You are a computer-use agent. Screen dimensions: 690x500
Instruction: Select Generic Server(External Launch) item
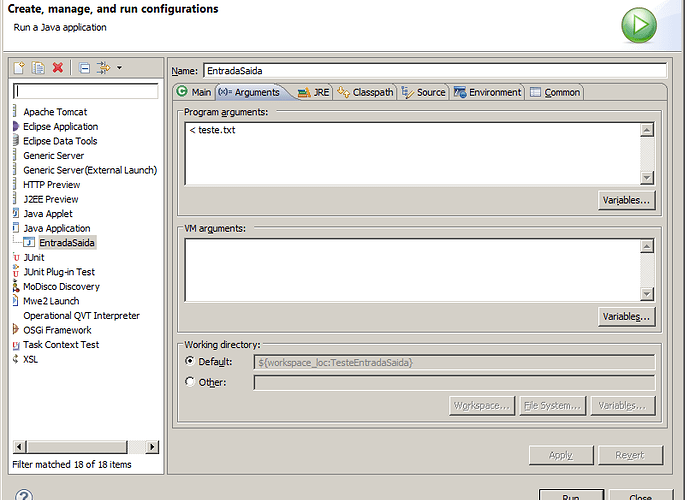coord(90,170)
